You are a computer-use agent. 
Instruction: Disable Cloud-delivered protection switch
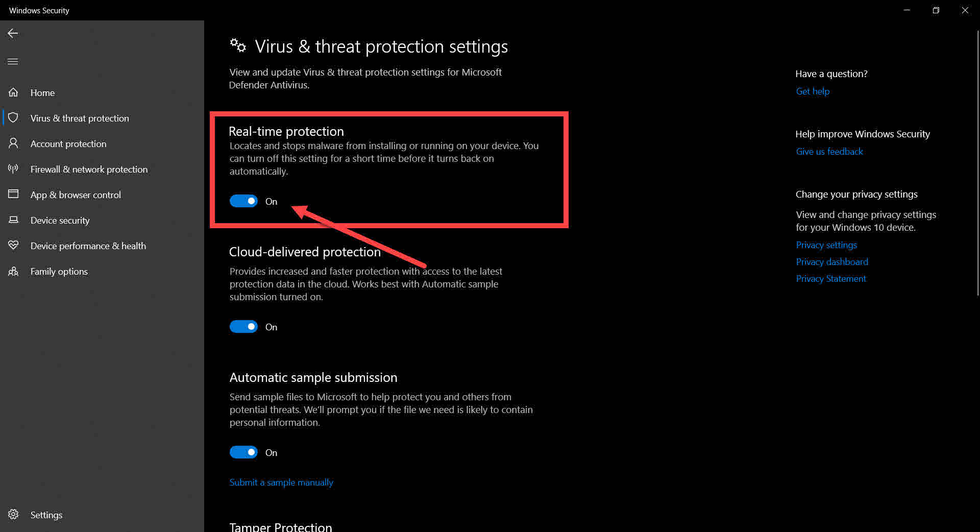tap(243, 327)
